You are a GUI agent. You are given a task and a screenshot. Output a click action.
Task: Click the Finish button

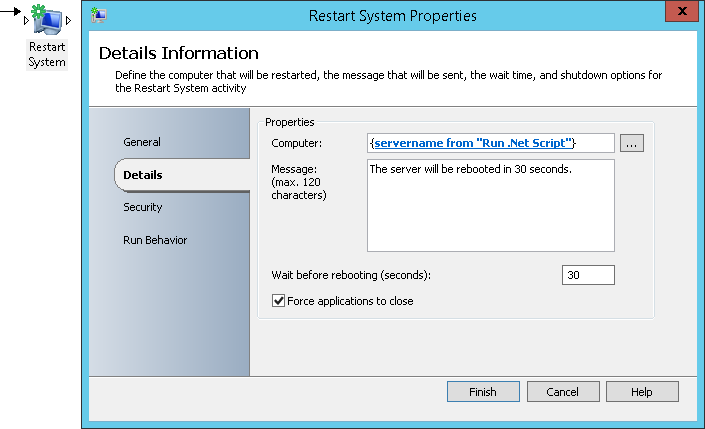pos(483,392)
